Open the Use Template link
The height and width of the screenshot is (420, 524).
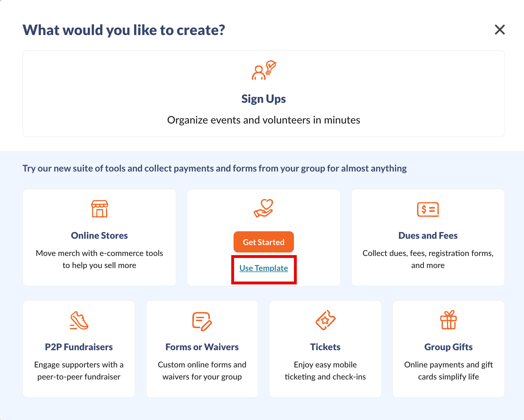264,268
